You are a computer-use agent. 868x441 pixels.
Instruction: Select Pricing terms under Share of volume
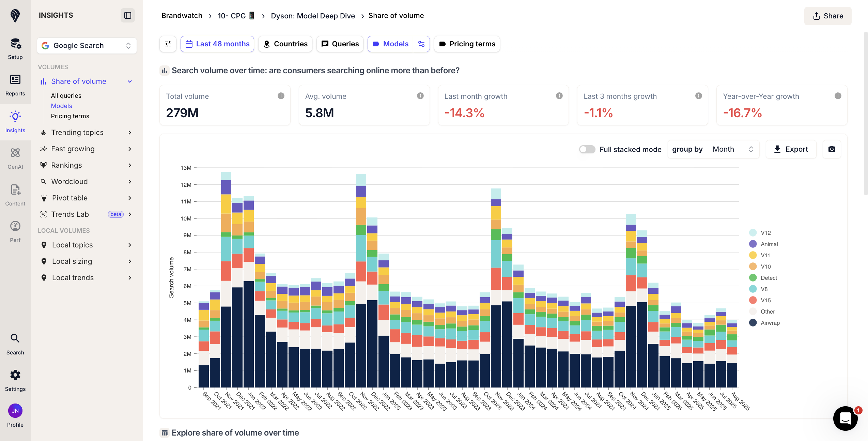(70, 116)
